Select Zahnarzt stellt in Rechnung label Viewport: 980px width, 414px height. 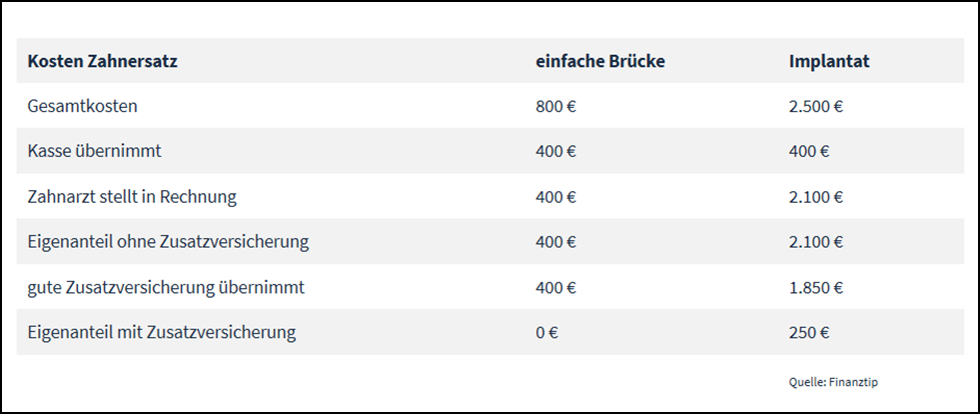pyautogui.click(x=132, y=197)
